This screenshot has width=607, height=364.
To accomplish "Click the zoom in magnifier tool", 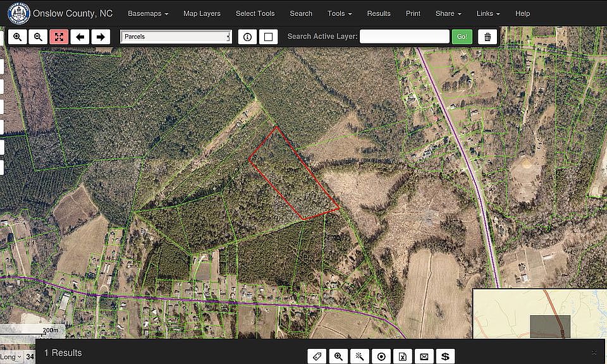I will (18, 37).
